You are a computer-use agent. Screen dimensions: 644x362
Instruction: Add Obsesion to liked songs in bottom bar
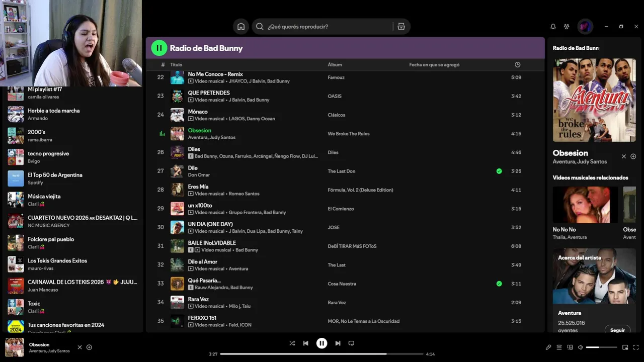[89, 347]
